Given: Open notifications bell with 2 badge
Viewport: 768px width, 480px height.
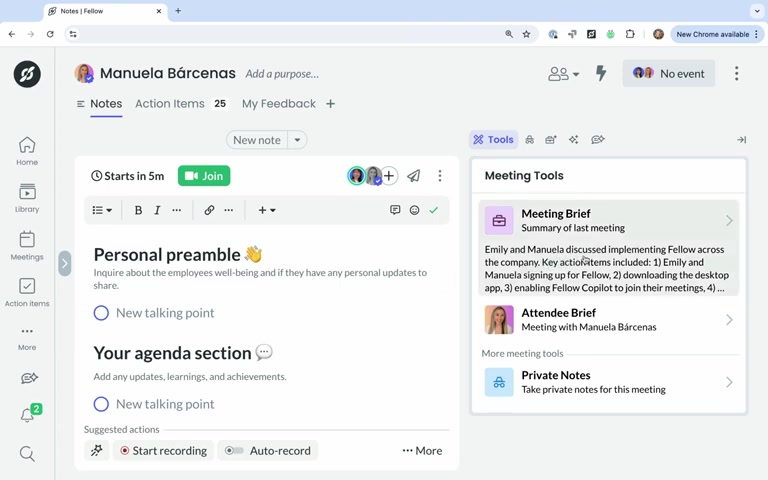Looking at the screenshot, I should (x=30, y=413).
